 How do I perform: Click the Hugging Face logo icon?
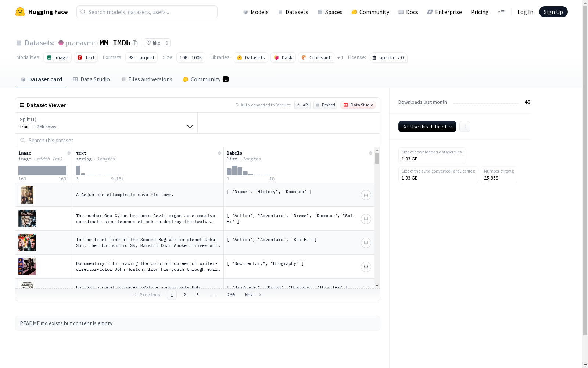20,12
